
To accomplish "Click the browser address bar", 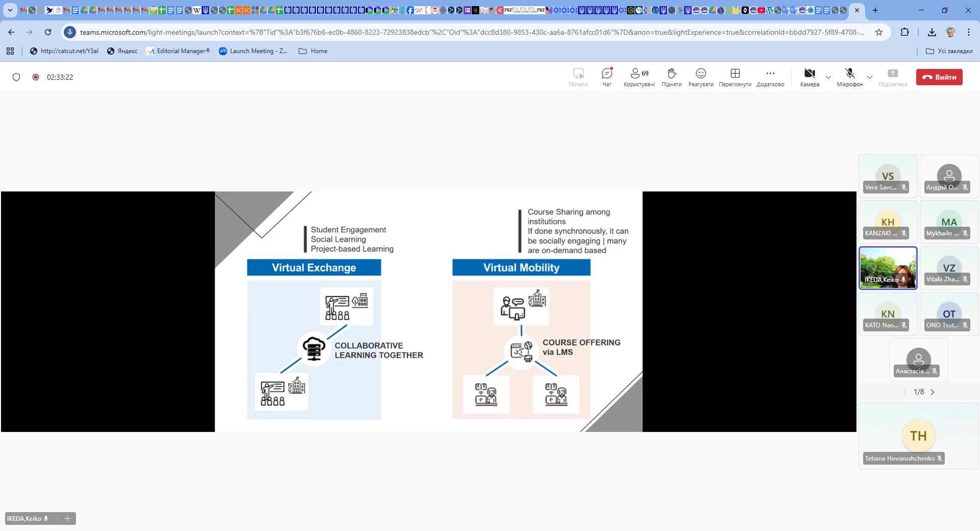I will point(470,32).
